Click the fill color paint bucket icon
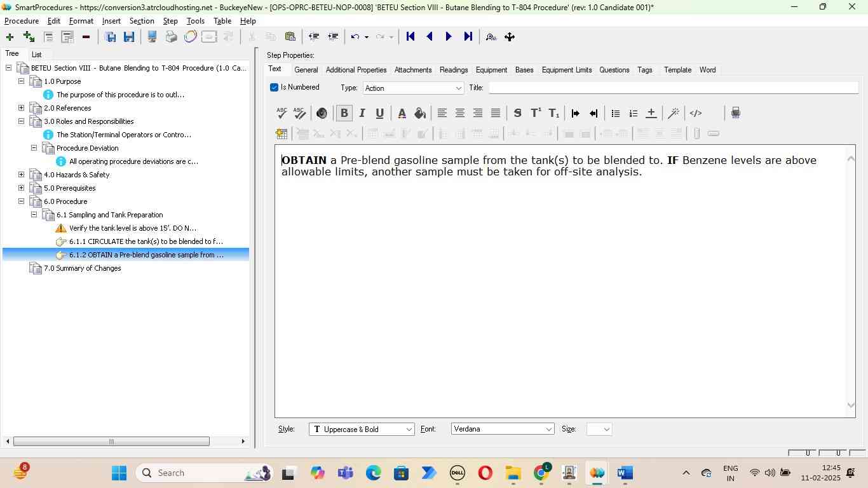This screenshot has width=868, height=488. pos(419,113)
